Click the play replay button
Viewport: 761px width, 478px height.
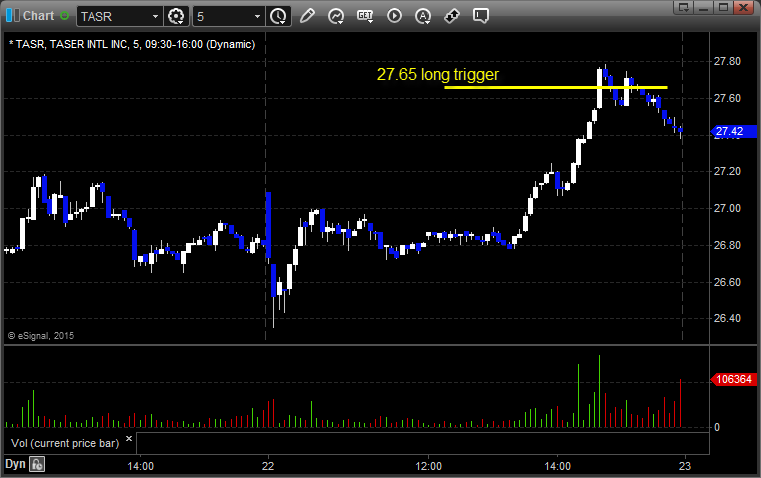(394, 16)
